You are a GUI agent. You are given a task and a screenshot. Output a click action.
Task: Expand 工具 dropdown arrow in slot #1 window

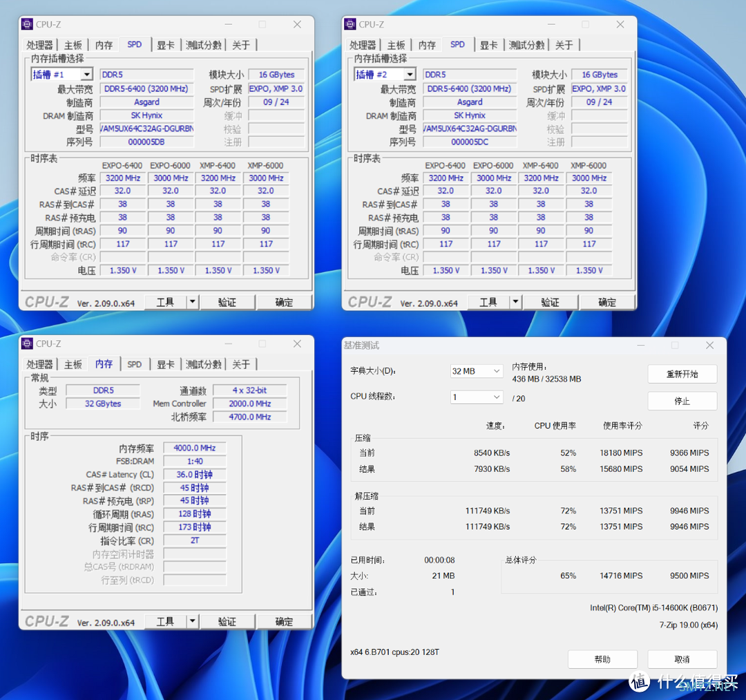192,302
